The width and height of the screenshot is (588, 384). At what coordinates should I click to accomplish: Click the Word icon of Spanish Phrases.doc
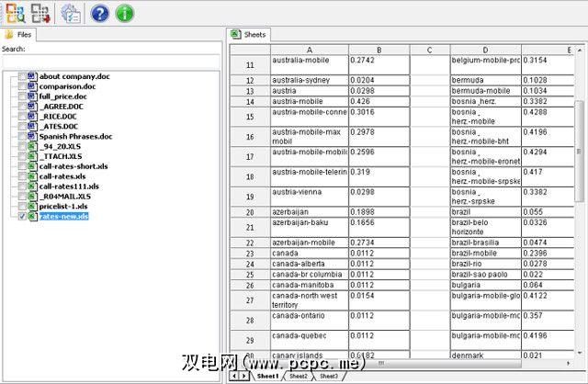coord(32,137)
